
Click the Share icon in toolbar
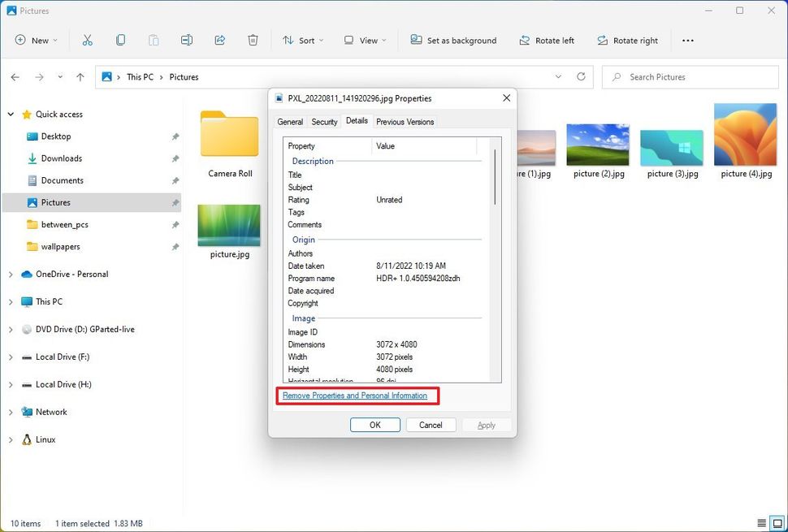click(219, 40)
